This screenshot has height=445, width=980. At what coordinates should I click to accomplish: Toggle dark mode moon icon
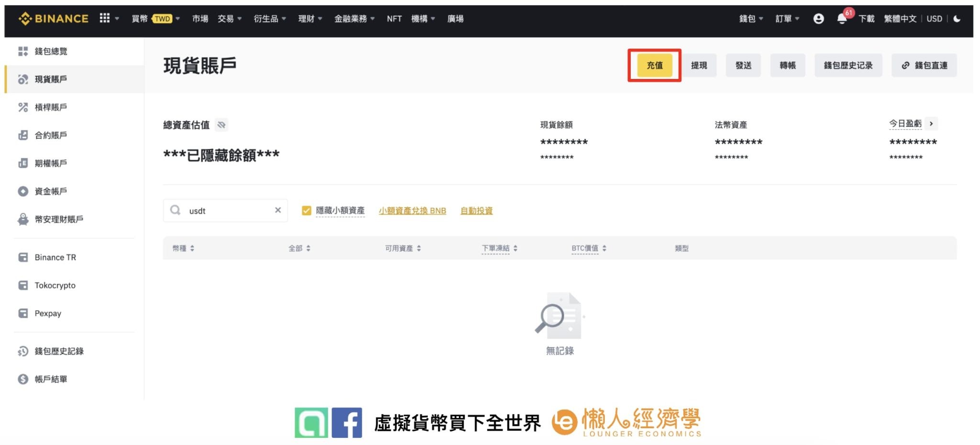point(957,19)
